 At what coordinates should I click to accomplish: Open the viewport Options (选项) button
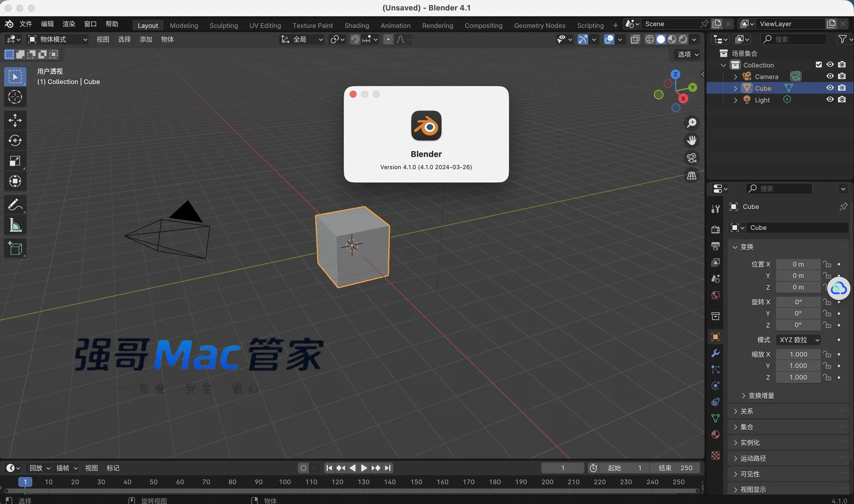[688, 54]
